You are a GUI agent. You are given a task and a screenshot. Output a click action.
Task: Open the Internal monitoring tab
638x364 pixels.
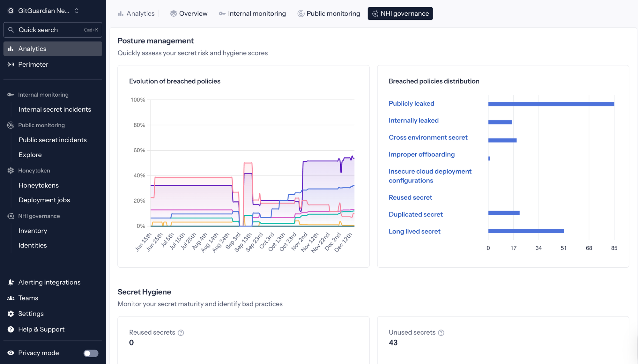pyautogui.click(x=252, y=13)
